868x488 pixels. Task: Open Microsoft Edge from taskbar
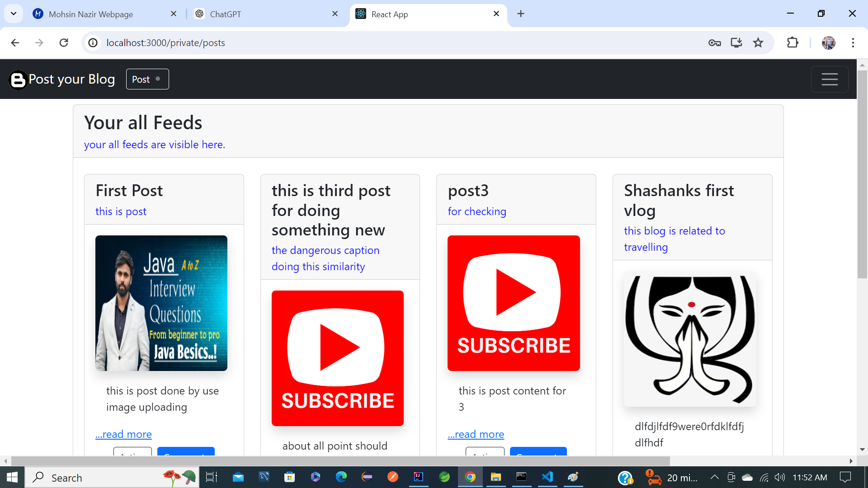click(341, 477)
